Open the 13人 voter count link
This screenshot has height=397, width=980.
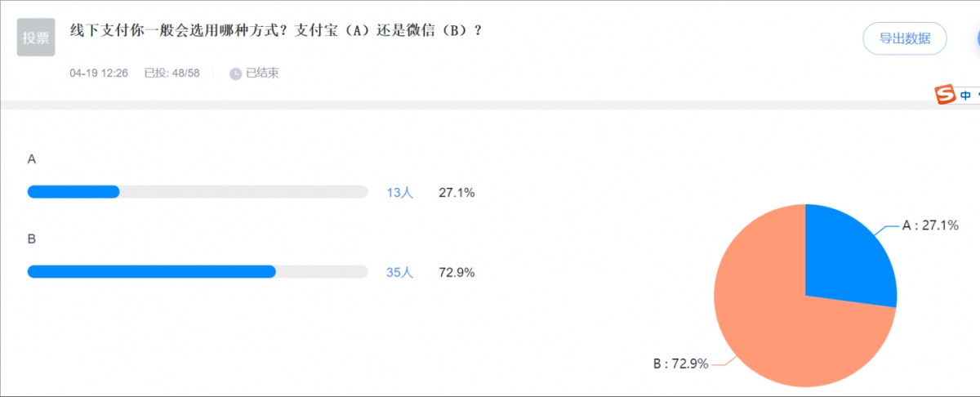(x=400, y=193)
